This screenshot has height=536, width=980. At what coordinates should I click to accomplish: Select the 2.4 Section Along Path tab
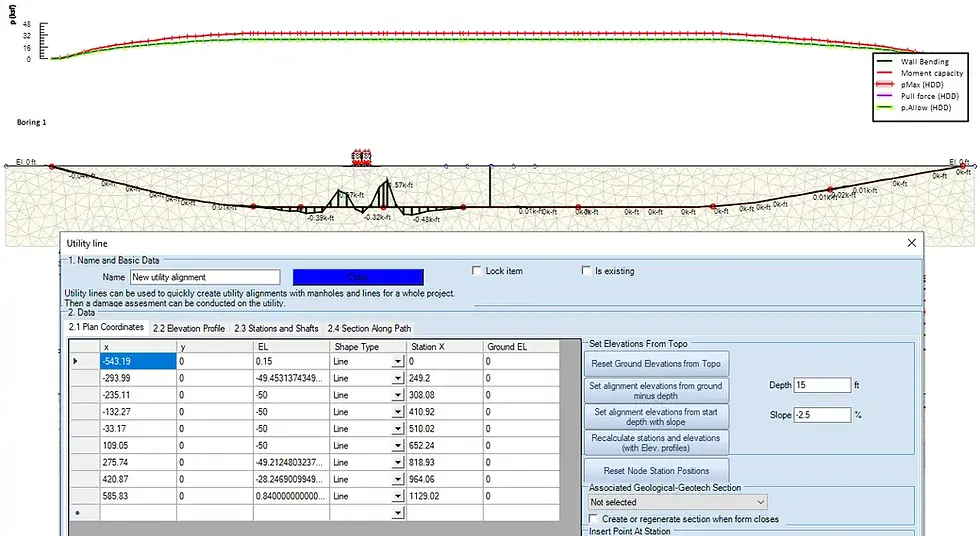369,328
